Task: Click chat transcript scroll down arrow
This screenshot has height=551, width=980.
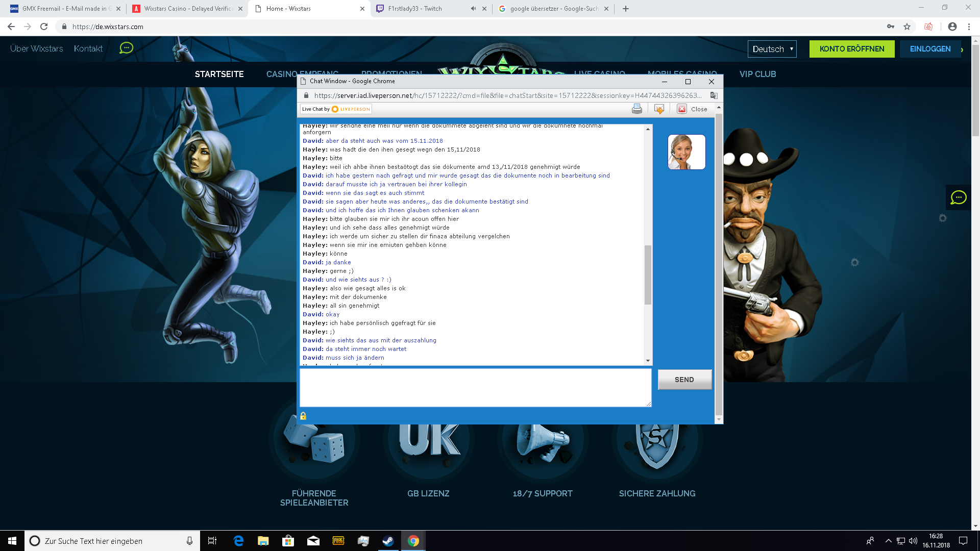Action: point(648,361)
